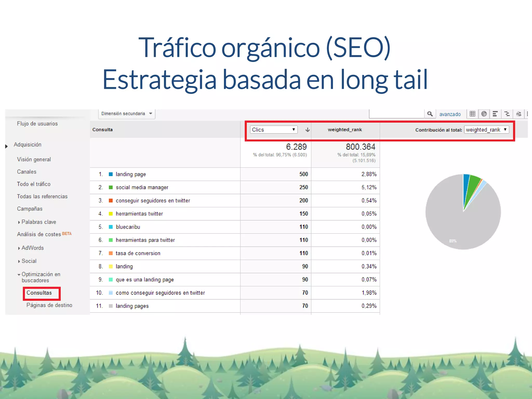Click 'que es una landing page' query
Screen dimensions: 532x399
[x=145, y=280]
